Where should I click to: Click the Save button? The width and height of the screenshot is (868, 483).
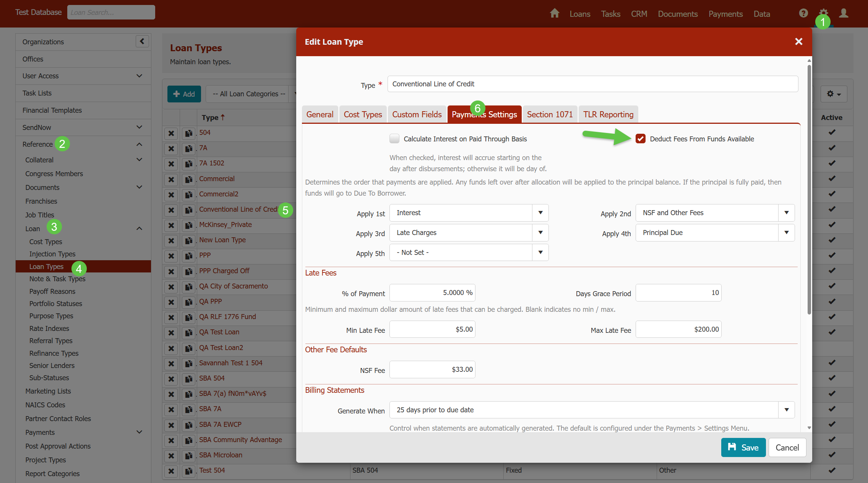click(x=743, y=447)
